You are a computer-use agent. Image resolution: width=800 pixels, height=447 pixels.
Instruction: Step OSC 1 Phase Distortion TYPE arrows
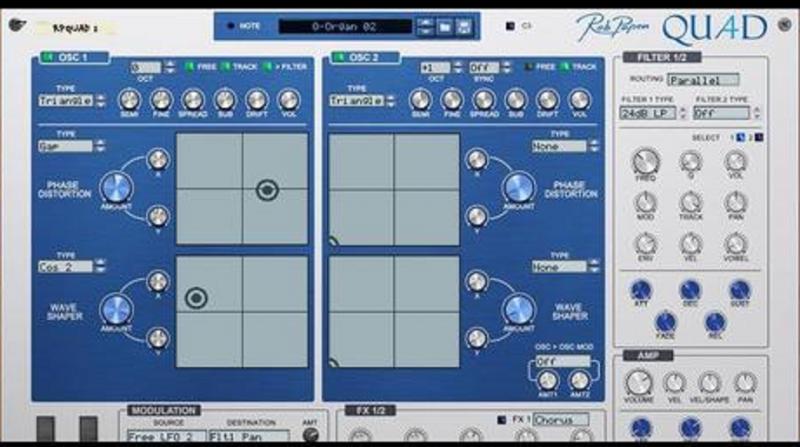tap(101, 146)
